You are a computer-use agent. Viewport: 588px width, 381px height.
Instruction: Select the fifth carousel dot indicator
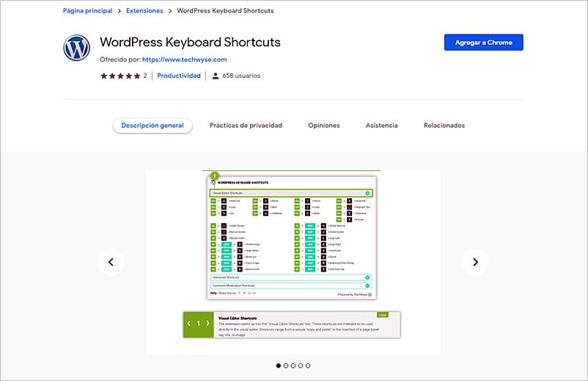(308, 365)
